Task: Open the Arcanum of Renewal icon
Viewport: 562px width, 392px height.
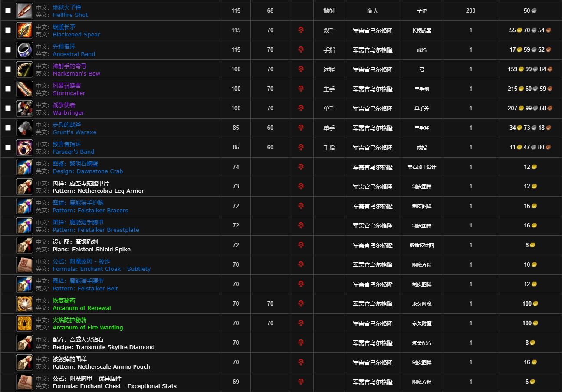Action: pos(25,304)
